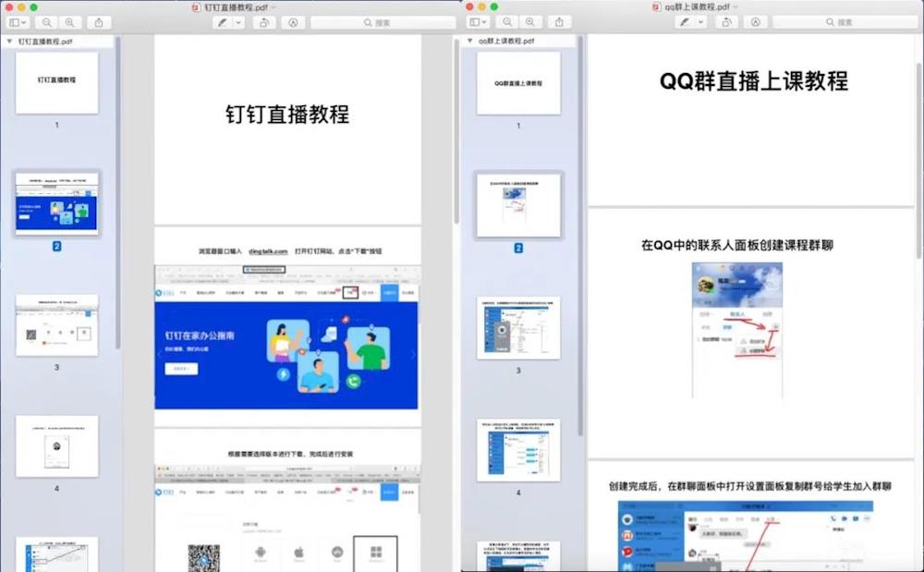The width and height of the screenshot is (924, 572).
Task: Open title dropdown next to 钉钉直播教程.pdf
Action: click(x=274, y=7)
